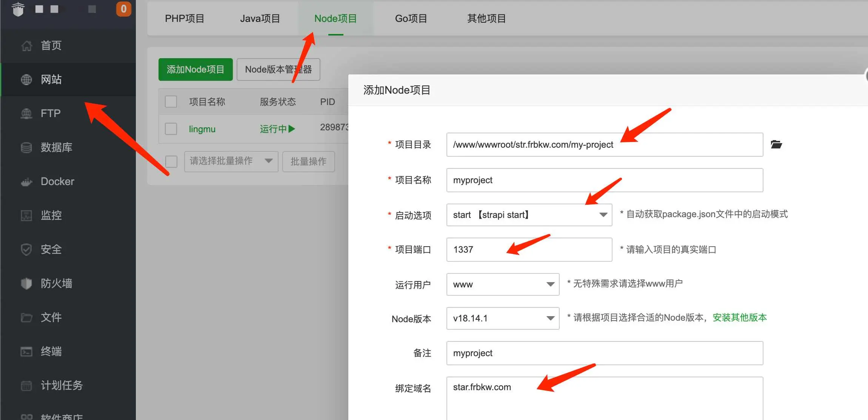This screenshot has height=420, width=868.
Task: Tick the checkbox beside the batch operation dropdown
Action: point(171,162)
